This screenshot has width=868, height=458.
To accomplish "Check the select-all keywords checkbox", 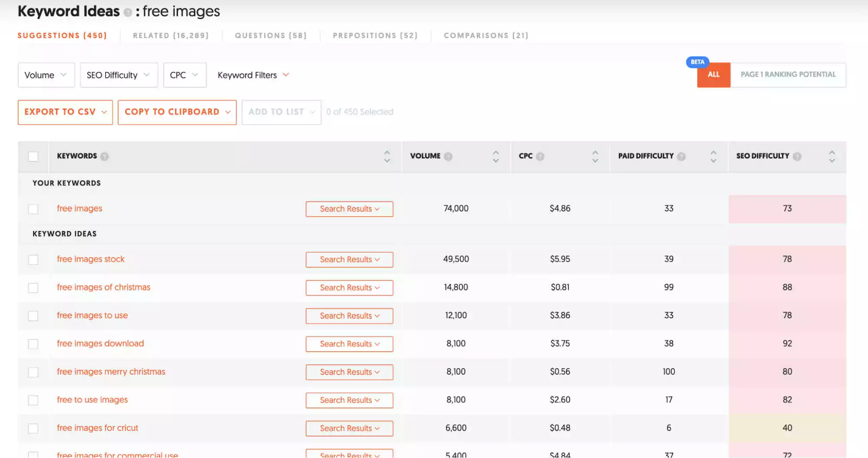I will coord(33,156).
